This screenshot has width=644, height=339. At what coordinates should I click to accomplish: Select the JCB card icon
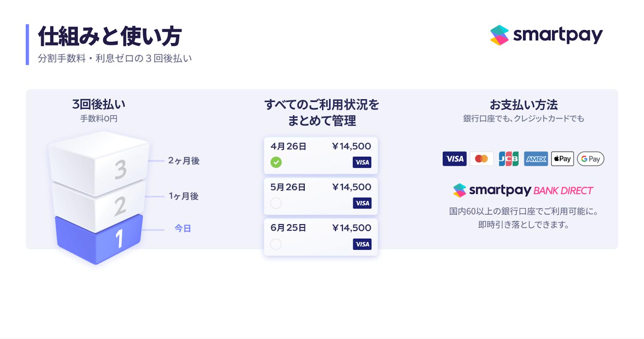[508, 159]
